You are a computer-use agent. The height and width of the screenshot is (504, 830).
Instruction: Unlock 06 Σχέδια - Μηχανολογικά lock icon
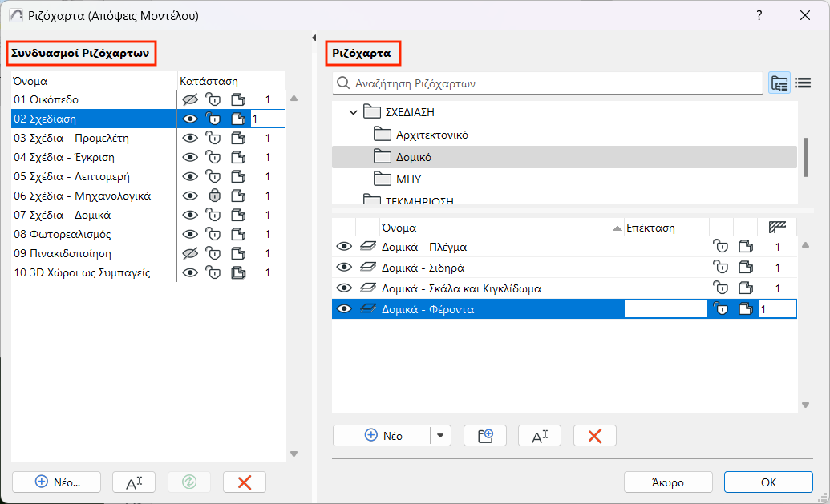[x=214, y=196]
